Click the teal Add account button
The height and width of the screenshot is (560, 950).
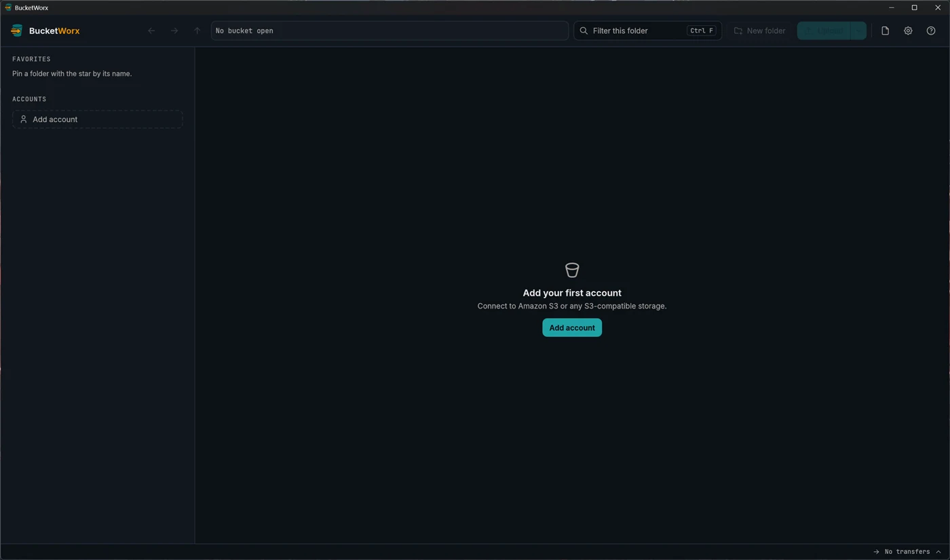click(x=572, y=327)
